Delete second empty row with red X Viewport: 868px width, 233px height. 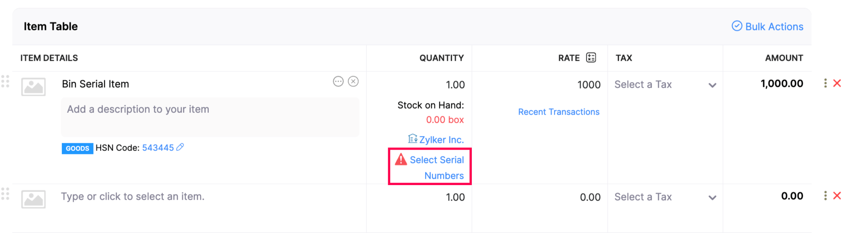pyautogui.click(x=837, y=196)
